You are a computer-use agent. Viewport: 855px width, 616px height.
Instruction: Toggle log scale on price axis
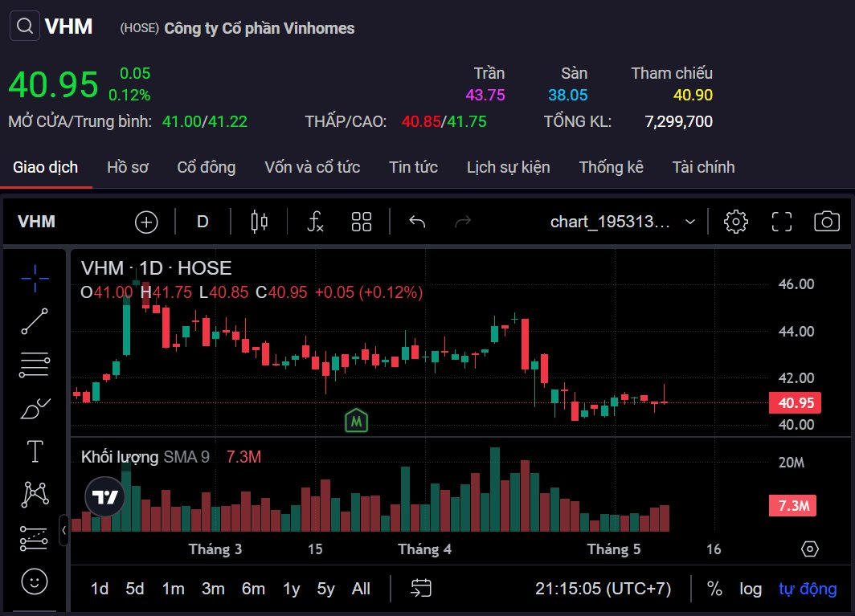click(751, 589)
